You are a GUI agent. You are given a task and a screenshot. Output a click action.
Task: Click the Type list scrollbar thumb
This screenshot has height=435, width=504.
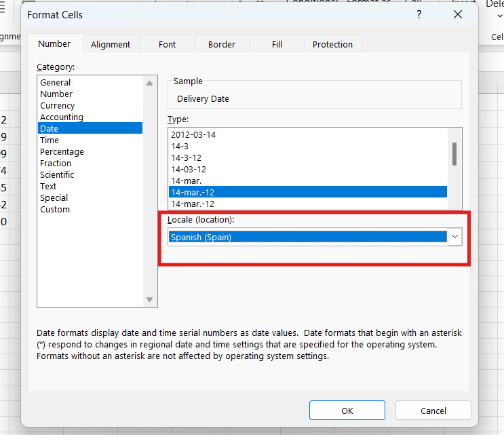pos(454,153)
